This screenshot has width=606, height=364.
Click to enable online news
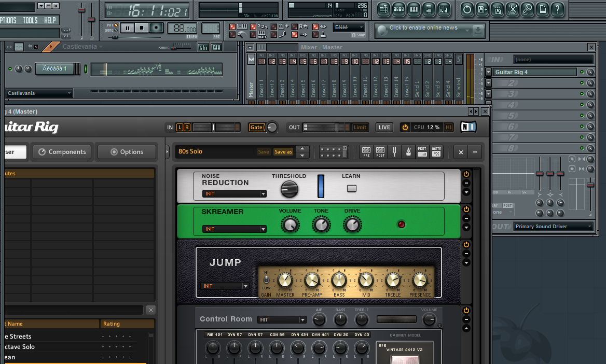tap(423, 28)
